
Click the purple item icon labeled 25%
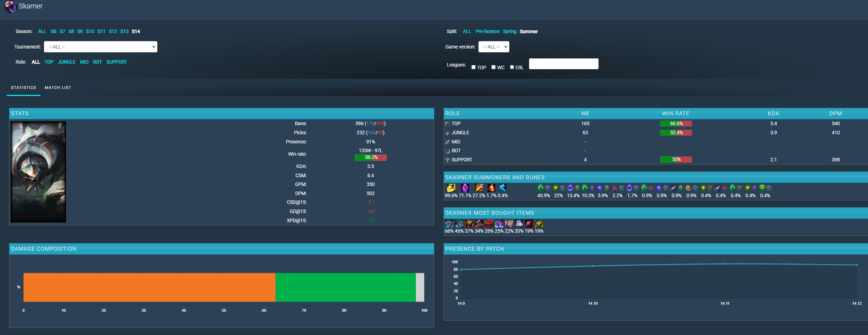(x=499, y=224)
